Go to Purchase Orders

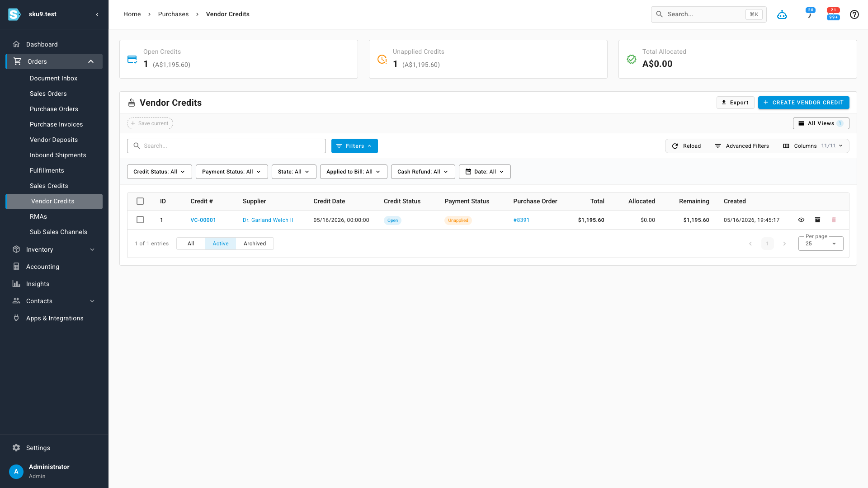coord(54,109)
